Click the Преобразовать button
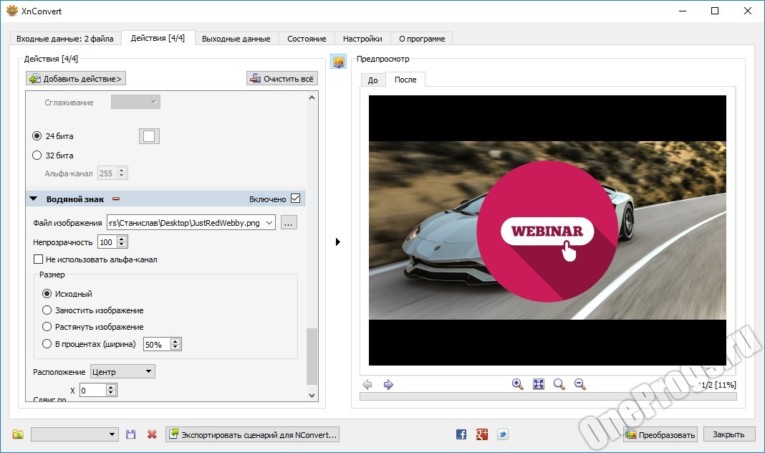 [x=660, y=434]
